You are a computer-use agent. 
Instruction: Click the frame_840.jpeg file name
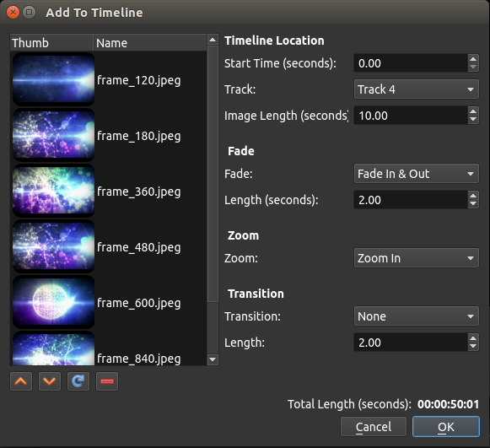coord(139,359)
